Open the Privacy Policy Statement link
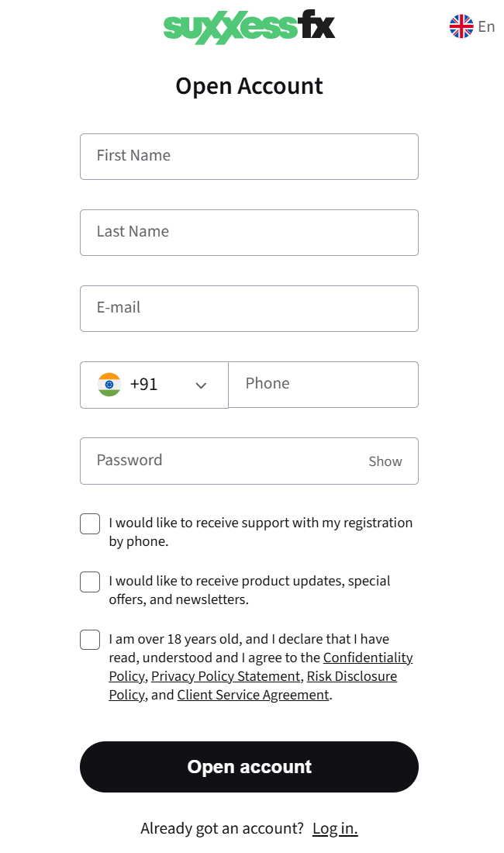This screenshot has height=853, width=504. 226,676
